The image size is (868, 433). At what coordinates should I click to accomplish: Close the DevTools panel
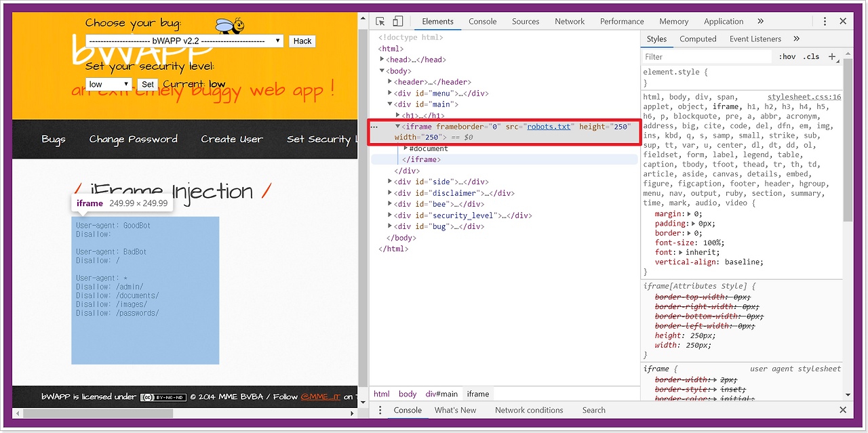tap(843, 22)
